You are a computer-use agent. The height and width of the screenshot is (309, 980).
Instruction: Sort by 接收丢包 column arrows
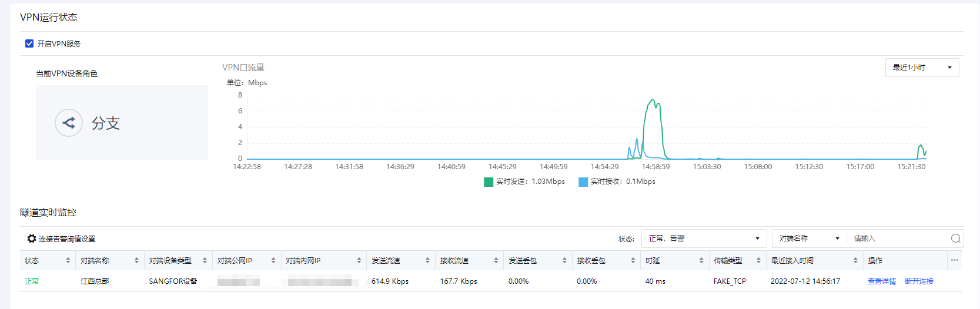tap(633, 260)
